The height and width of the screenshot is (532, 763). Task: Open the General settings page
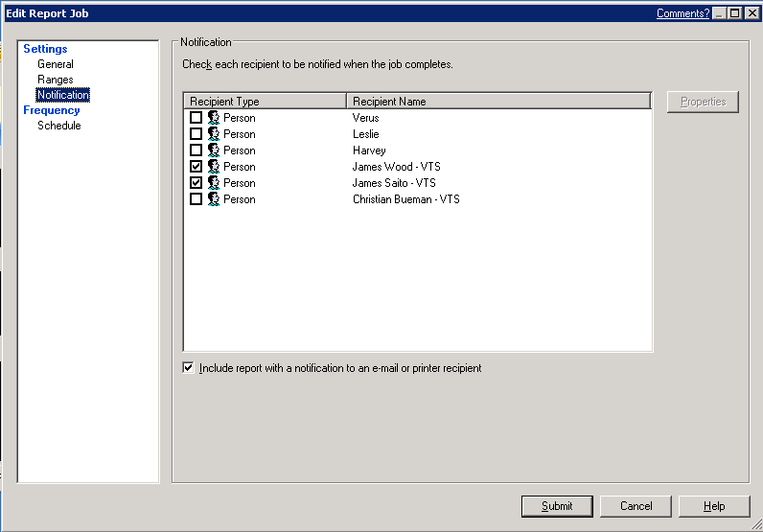click(x=56, y=64)
